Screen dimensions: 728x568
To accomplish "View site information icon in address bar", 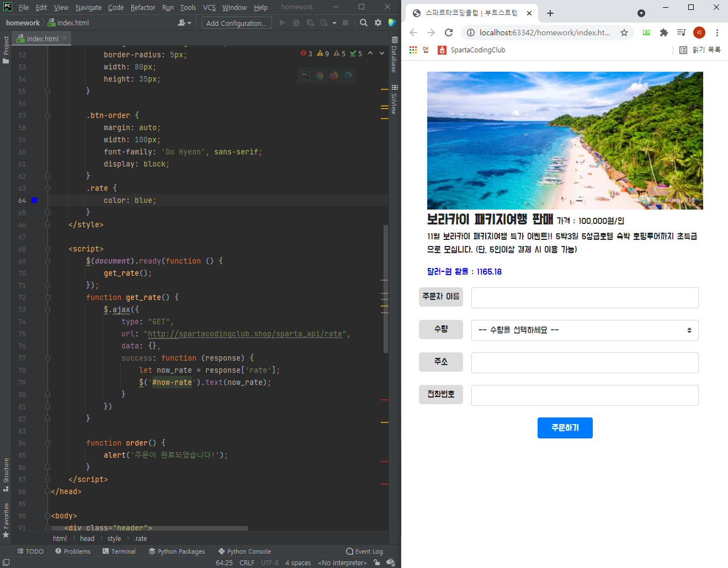I will point(471,33).
